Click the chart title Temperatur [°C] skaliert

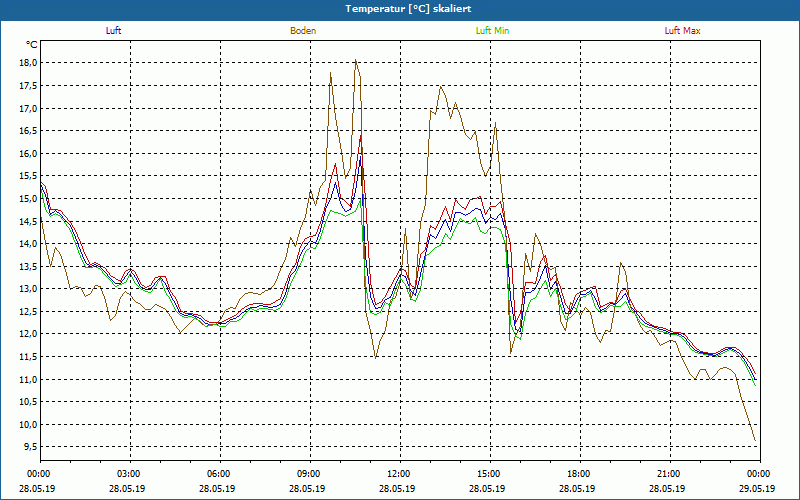(400, 9)
